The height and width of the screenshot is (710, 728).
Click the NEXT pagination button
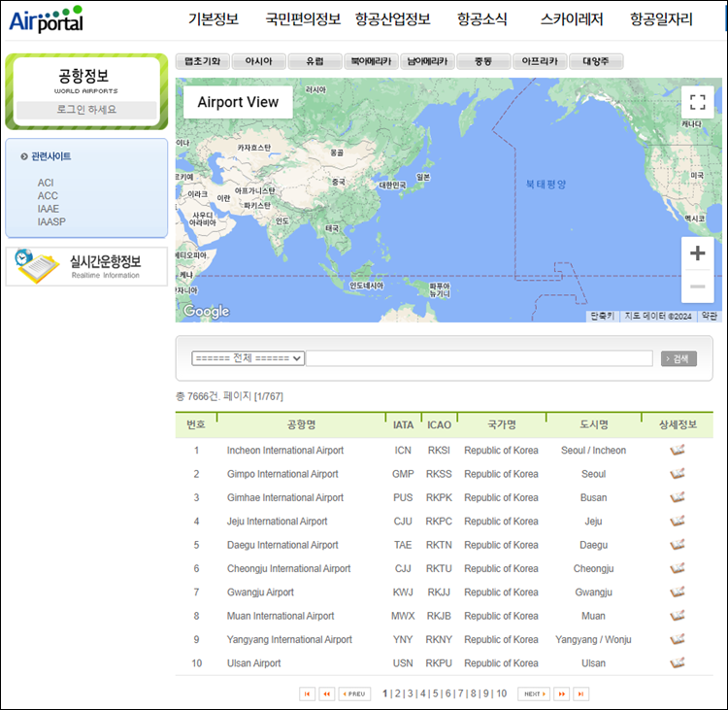534,693
